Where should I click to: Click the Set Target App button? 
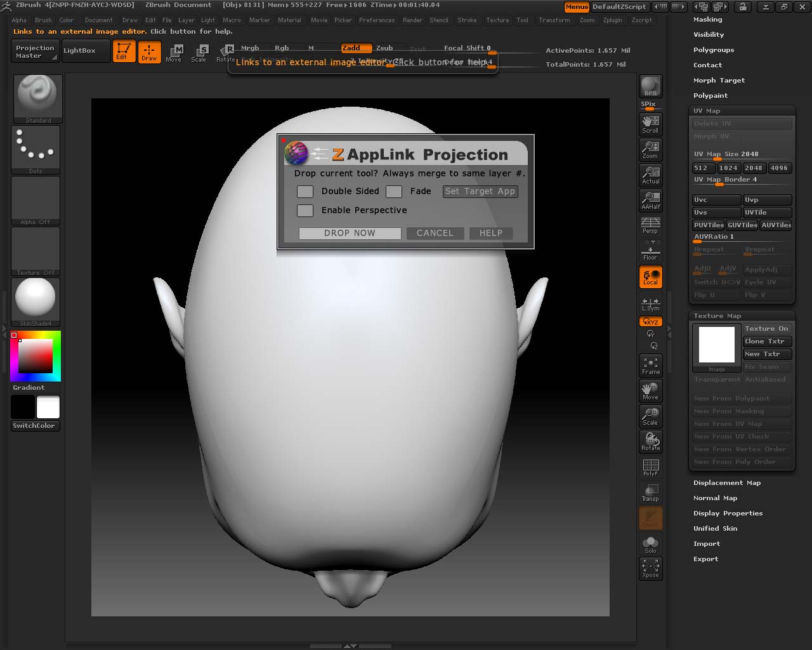[480, 191]
